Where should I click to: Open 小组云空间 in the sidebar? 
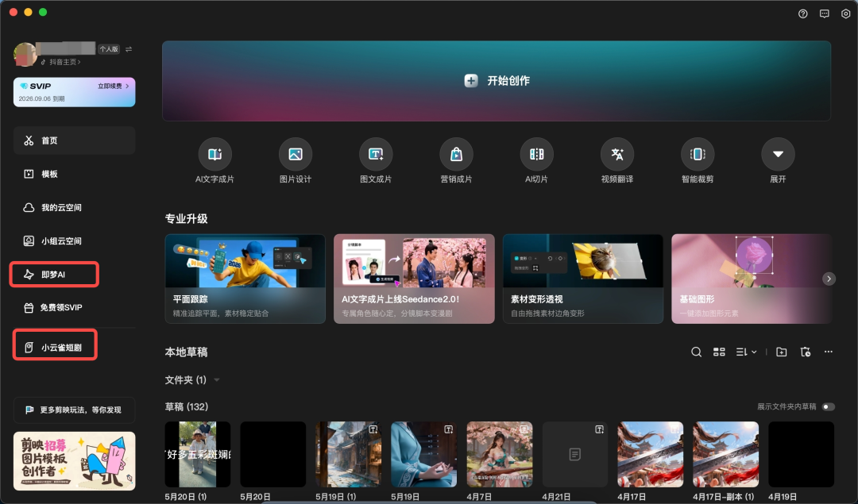[75, 240]
